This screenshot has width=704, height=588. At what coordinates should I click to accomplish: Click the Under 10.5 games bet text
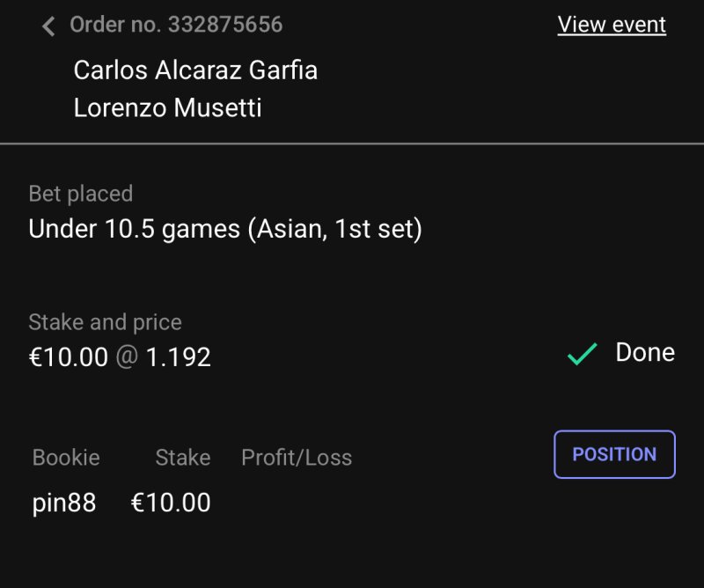pyautogui.click(x=225, y=230)
